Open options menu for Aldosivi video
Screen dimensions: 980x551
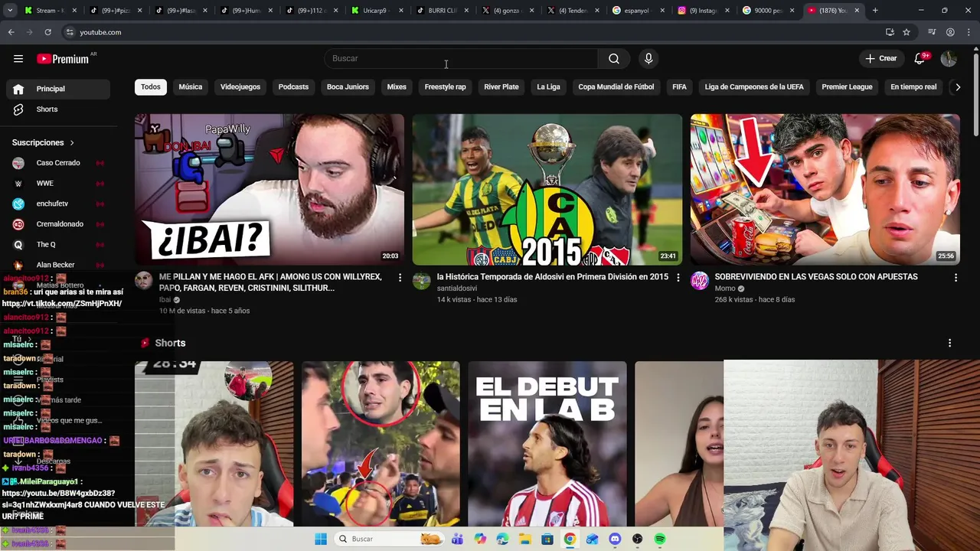(678, 278)
